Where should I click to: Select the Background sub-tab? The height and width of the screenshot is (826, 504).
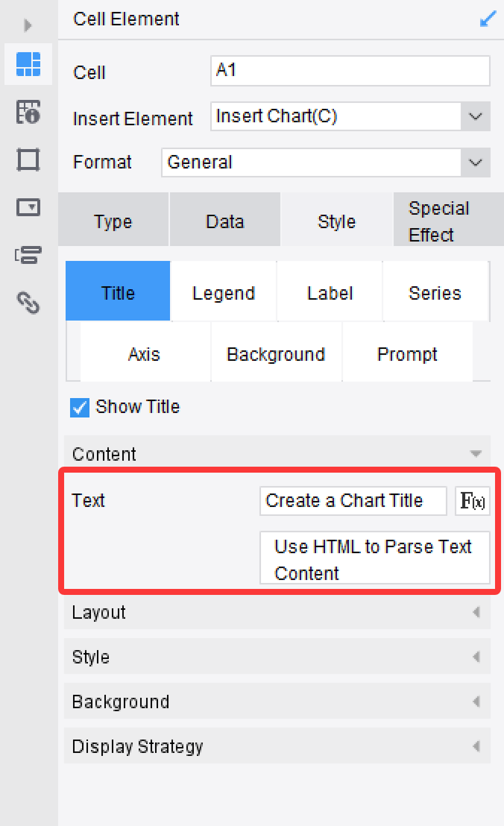coord(276,353)
